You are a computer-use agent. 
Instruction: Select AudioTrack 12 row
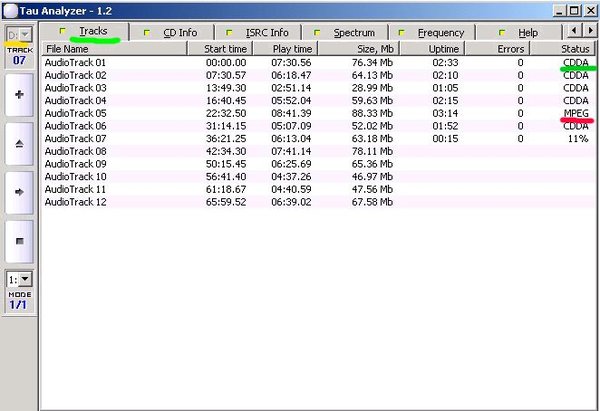318,202
